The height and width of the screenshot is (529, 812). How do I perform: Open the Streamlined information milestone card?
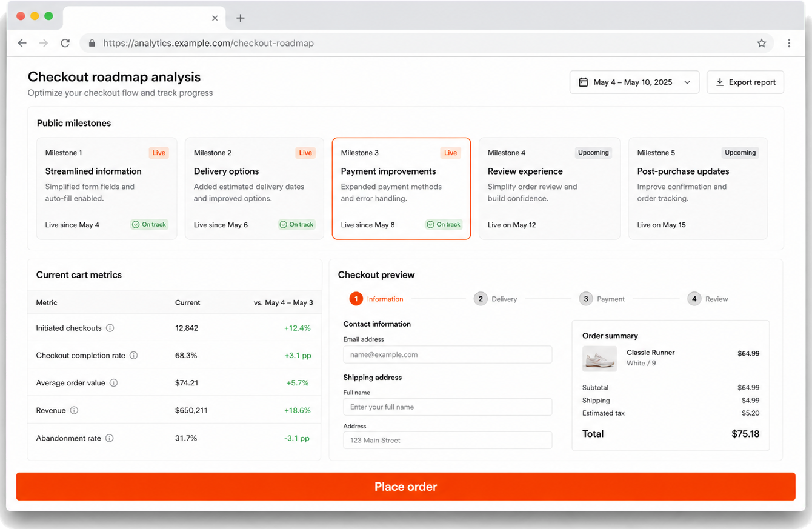107,188
